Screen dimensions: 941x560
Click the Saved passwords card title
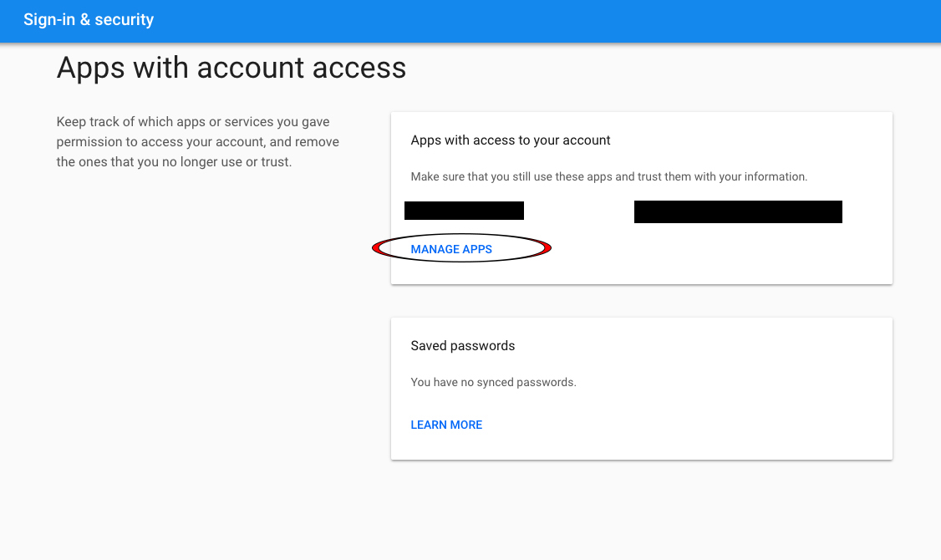click(x=463, y=346)
